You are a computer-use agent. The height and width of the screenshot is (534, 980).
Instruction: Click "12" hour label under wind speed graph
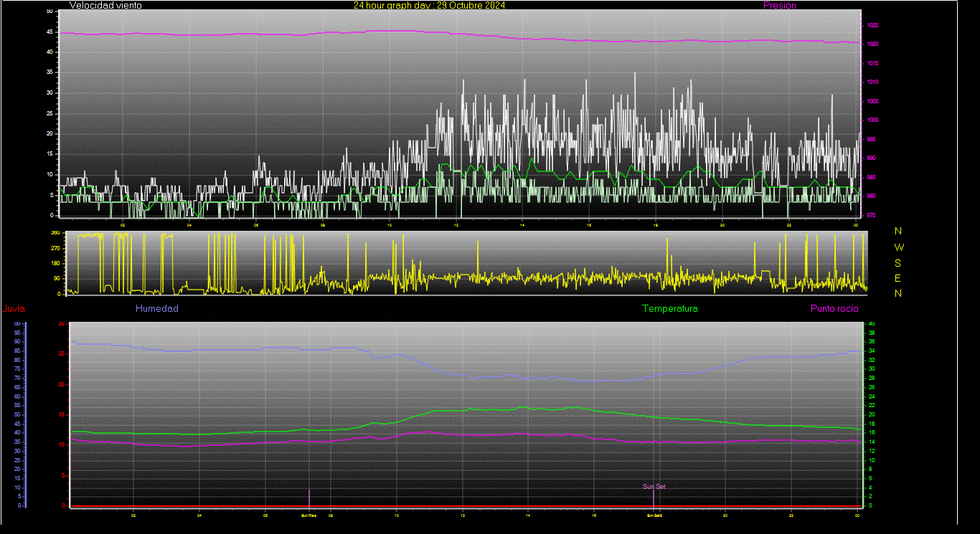(456, 225)
